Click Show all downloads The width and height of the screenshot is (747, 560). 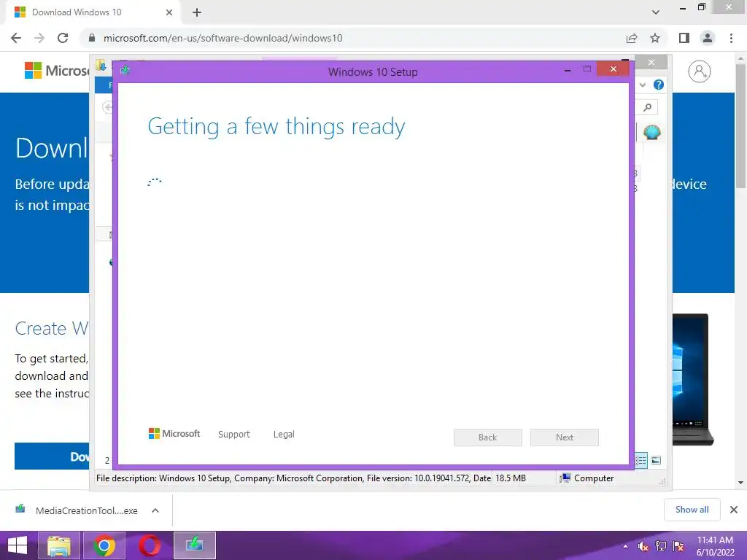click(x=692, y=510)
